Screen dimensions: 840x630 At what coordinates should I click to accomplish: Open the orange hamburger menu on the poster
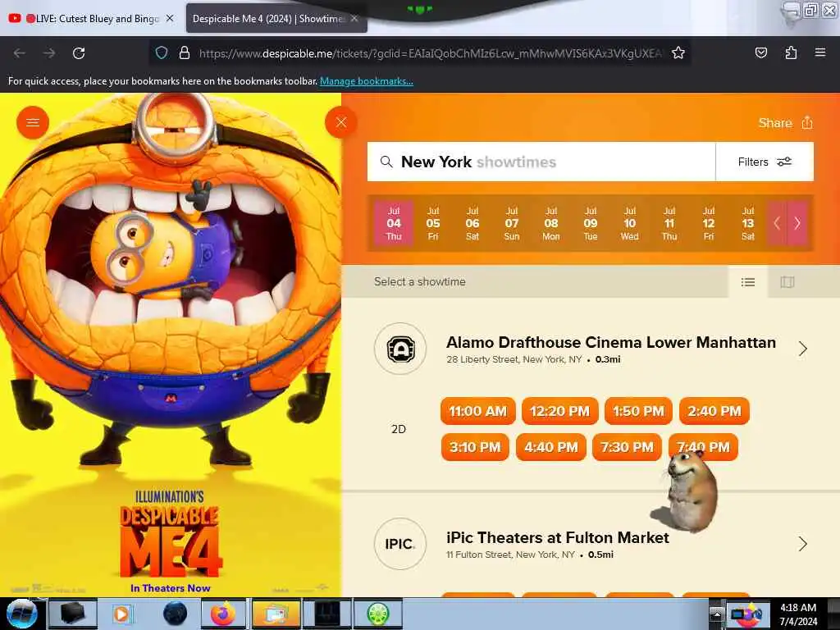click(x=33, y=122)
